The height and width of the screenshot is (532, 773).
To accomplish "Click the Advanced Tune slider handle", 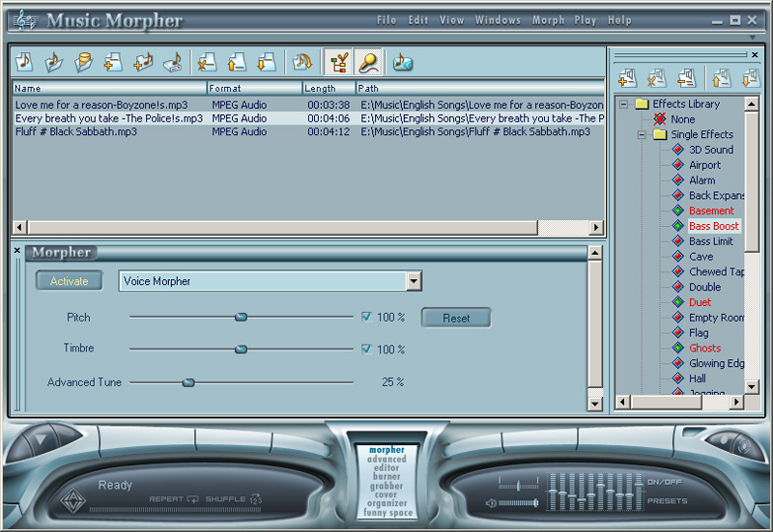I will [188, 382].
